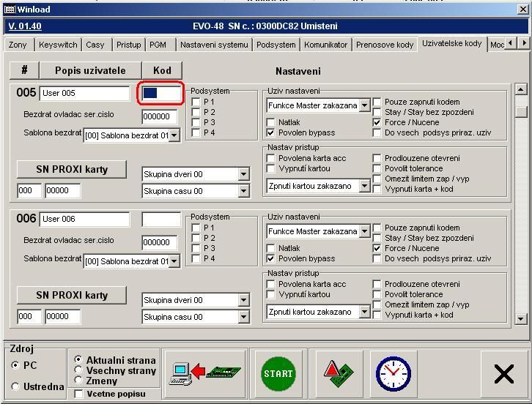This screenshot has height=404, width=532.
Task: Toggle Povolen bypass for User 006
Action: tap(272, 259)
